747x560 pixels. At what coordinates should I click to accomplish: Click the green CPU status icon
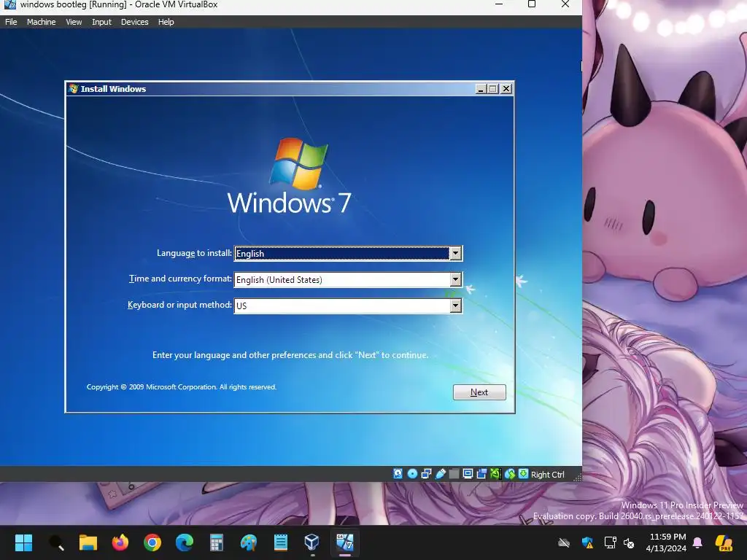(x=495, y=474)
